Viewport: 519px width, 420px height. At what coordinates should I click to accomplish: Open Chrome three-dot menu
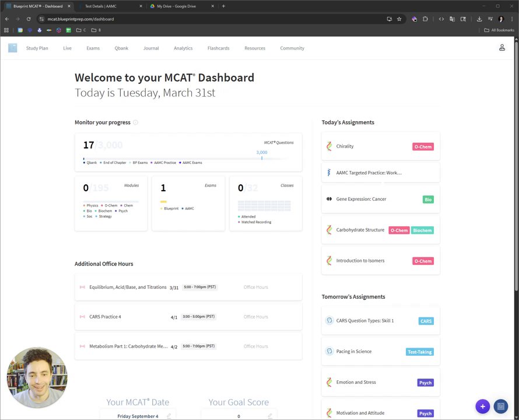512,19
